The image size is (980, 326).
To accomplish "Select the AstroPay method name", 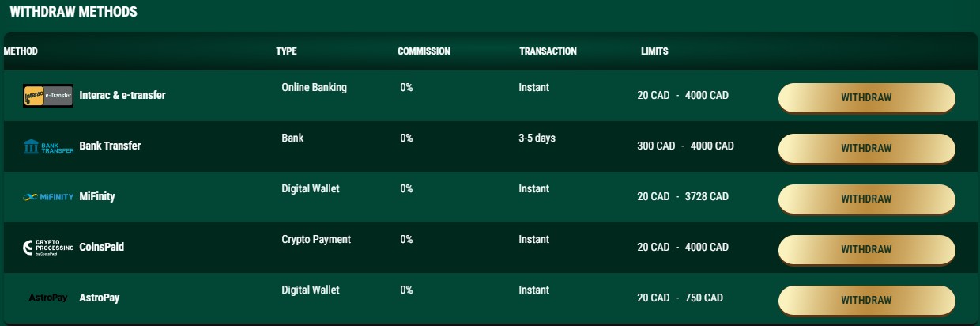I will tap(100, 298).
